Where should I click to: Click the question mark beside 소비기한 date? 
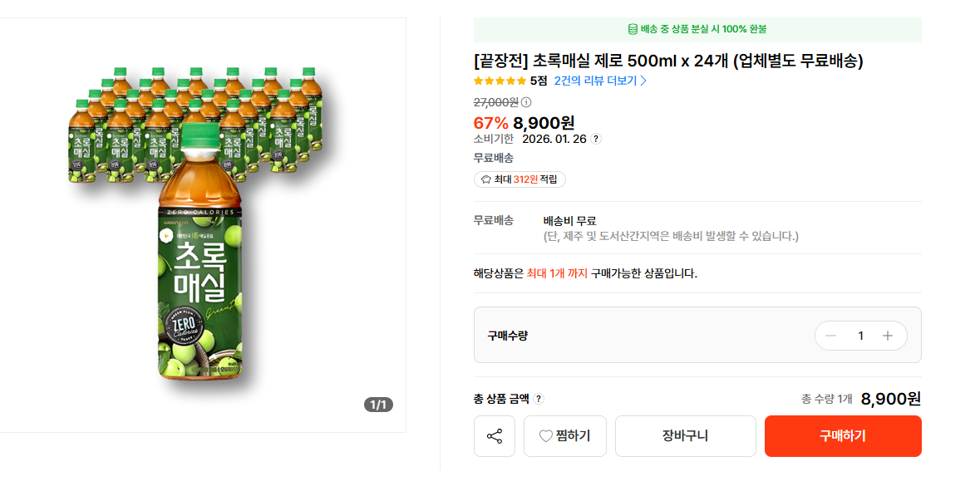coord(596,139)
